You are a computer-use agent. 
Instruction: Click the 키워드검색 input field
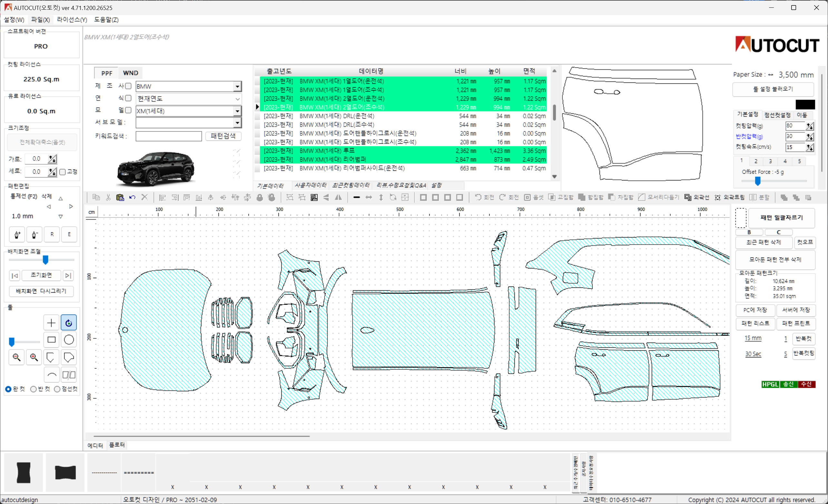pyautogui.click(x=169, y=136)
